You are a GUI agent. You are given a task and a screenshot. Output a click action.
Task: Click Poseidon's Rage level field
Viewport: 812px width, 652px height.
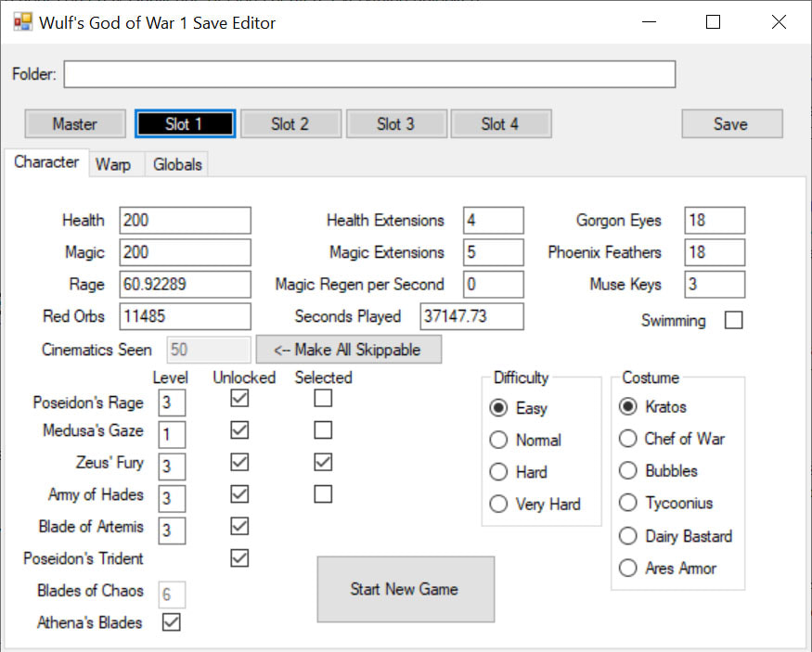click(172, 403)
